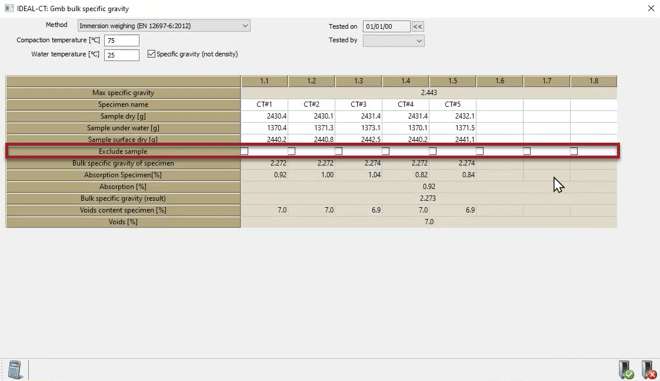Image resolution: width=660 pixels, height=381 pixels.
Task: Click the IDEAL-CT window title icon
Action: coord(8,8)
